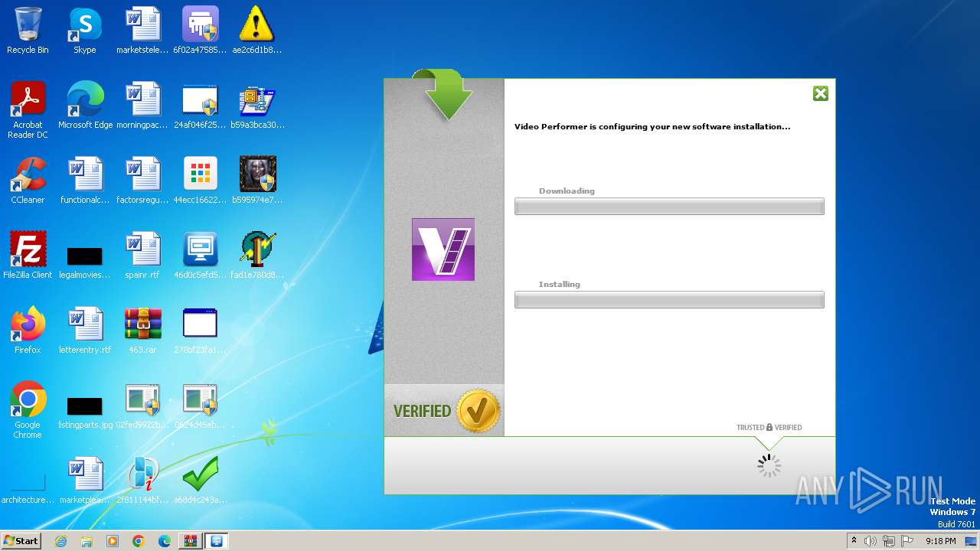Close the Video Performer installer with green X
This screenshot has width=980, height=551.
coord(820,93)
